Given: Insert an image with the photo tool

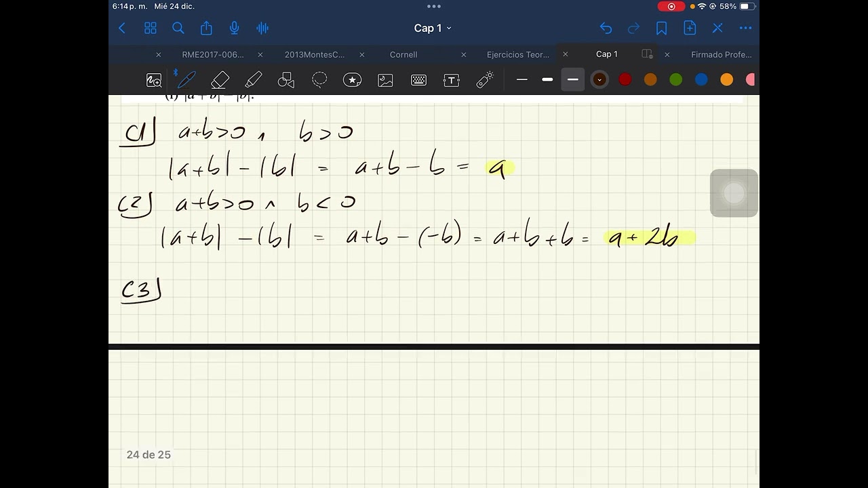Looking at the screenshot, I should click(385, 80).
